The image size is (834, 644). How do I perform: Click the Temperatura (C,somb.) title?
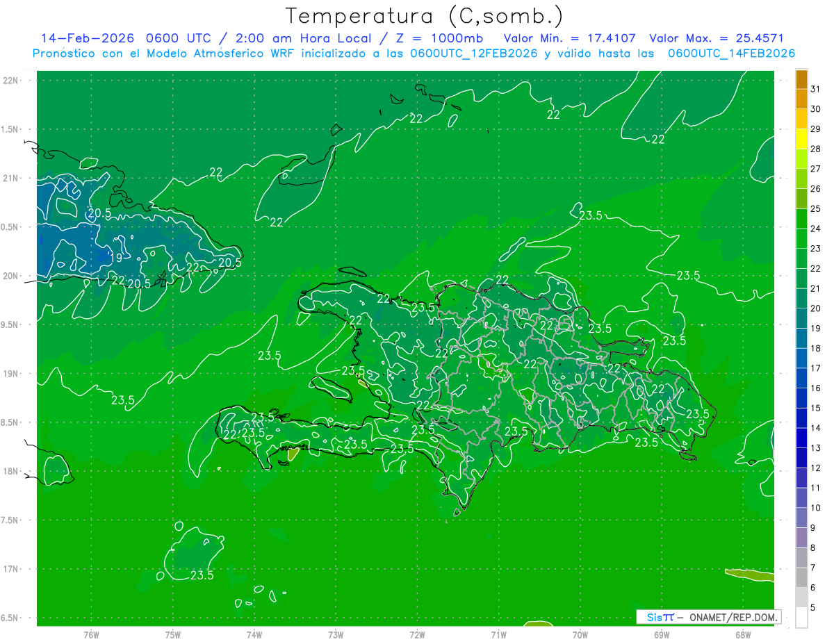pyautogui.click(x=424, y=16)
